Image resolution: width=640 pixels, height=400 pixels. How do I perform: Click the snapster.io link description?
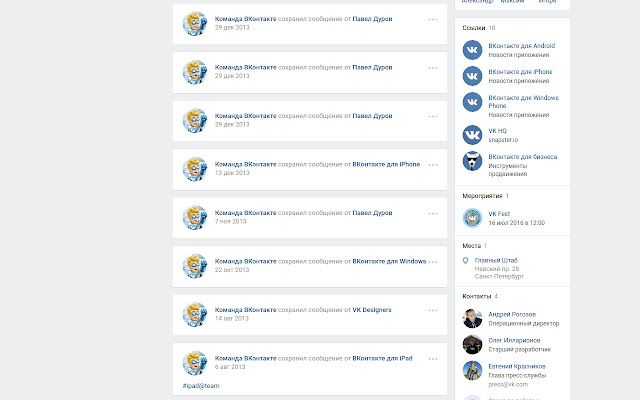click(x=503, y=140)
